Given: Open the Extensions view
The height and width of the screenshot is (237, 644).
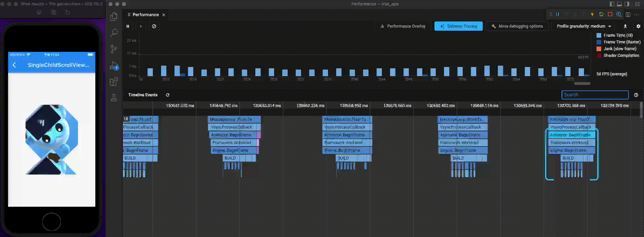Looking at the screenshot, I should [114, 82].
